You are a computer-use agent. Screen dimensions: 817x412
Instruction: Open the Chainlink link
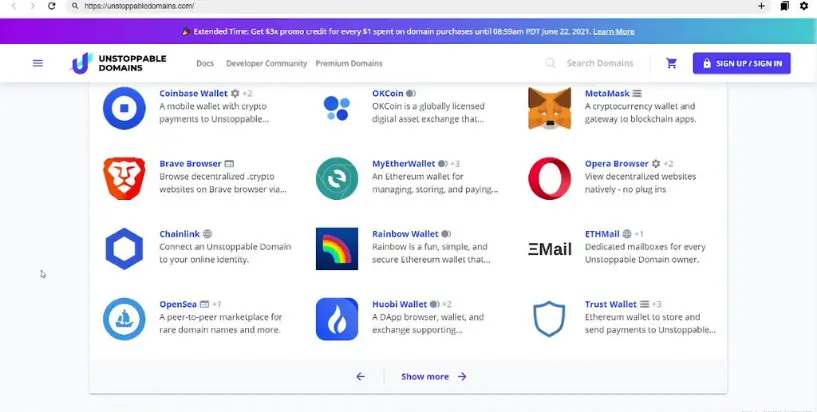180,234
